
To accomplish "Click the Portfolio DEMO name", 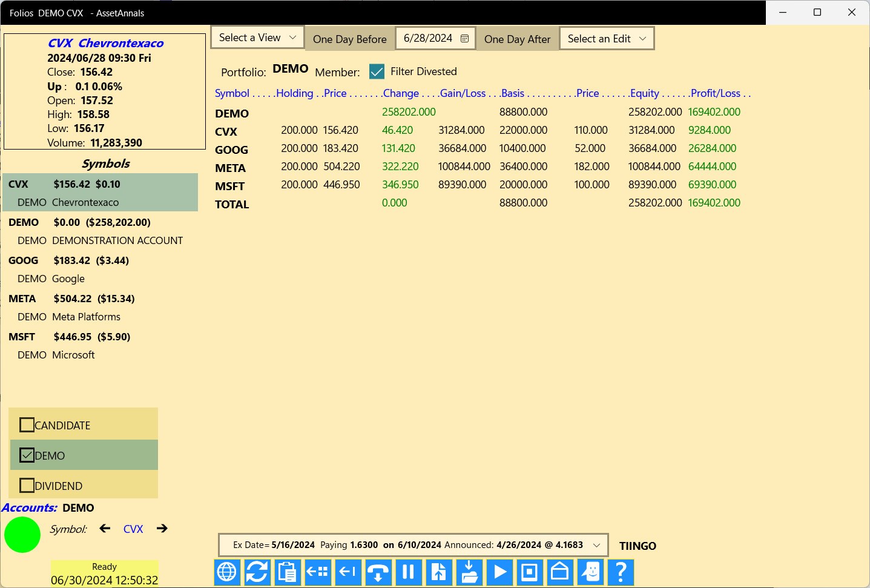I will coord(291,69).
